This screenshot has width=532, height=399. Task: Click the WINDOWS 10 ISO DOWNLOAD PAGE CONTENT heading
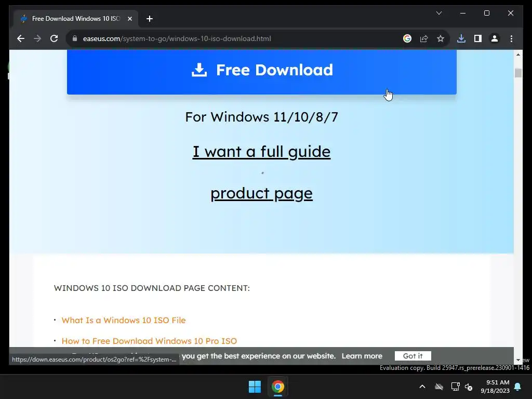(x=152, y=288)
